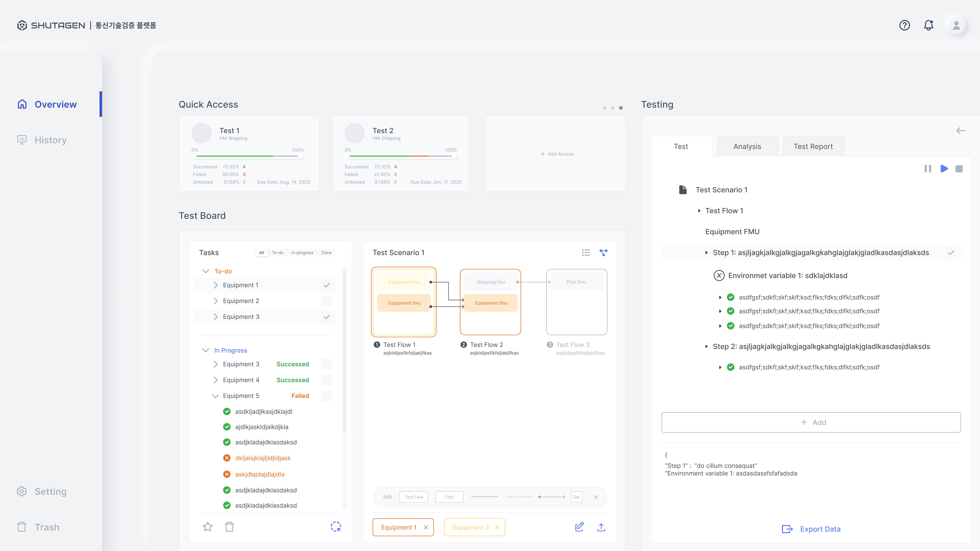Click the back arrow in Testing panel
Screen dimensions: 980x551
pyautogui.click(x=961, y=130)
